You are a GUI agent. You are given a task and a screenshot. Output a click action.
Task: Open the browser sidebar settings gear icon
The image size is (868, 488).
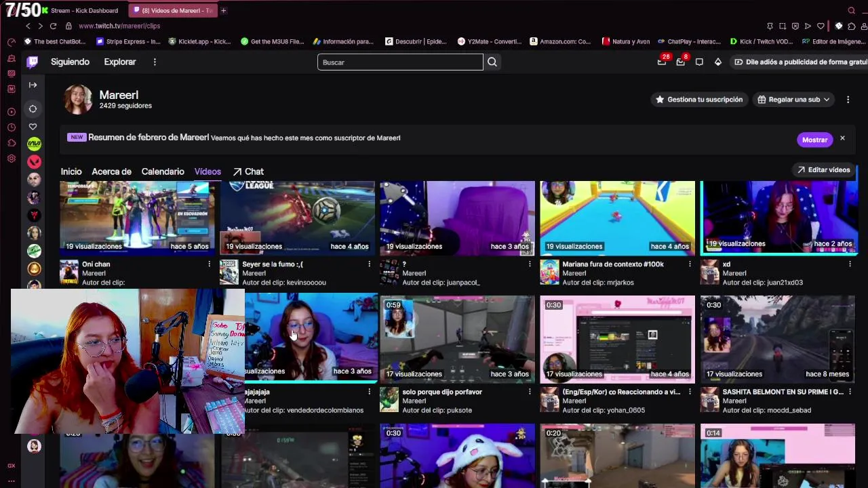[11, 159]
